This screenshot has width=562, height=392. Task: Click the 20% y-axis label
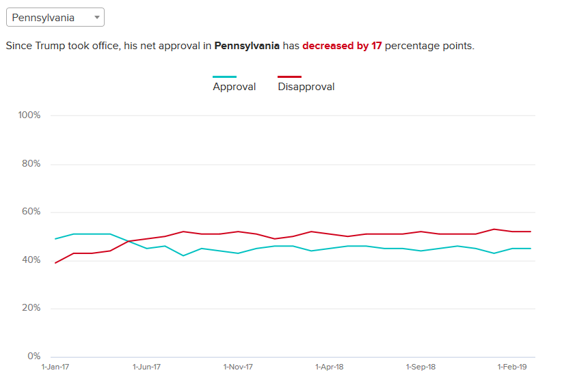(x=31, y=308)
